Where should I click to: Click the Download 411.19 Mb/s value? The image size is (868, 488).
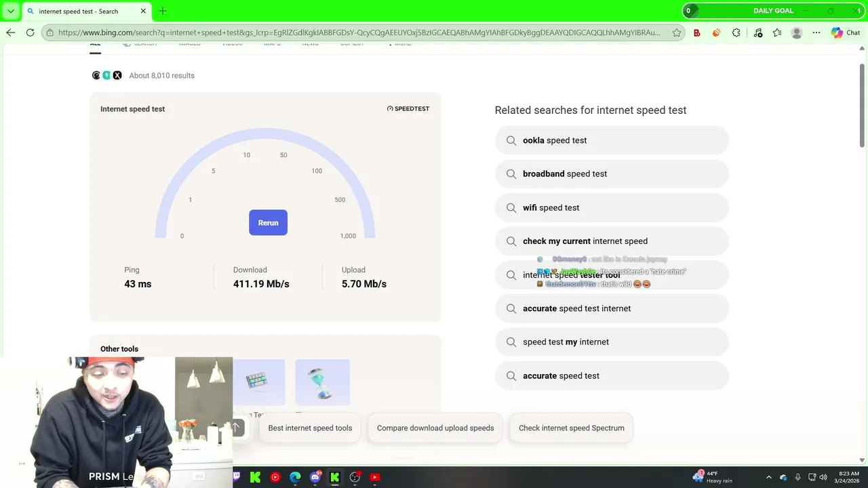point(261,284)
